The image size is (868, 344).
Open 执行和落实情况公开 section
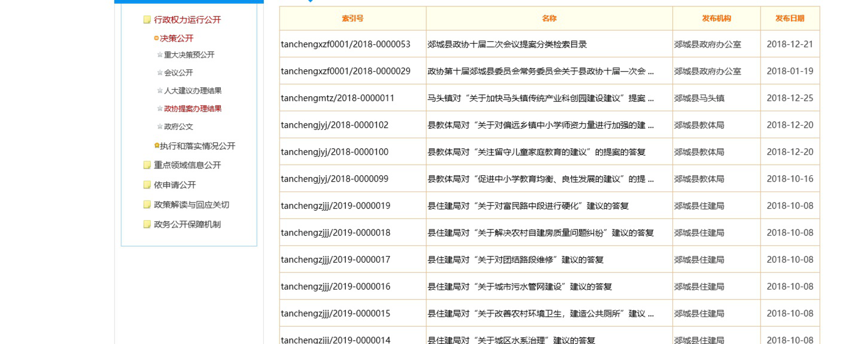pos(197,146)
